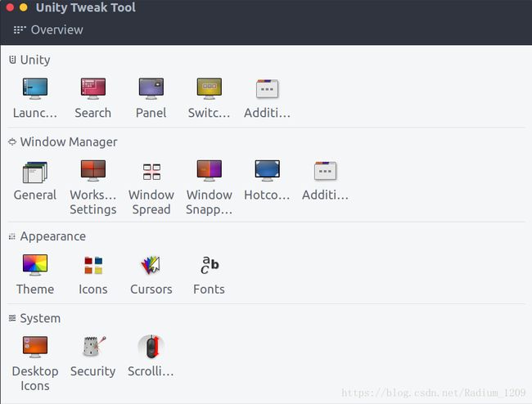
Task: Click the Appearance section heading
Action: pos(53,236)
